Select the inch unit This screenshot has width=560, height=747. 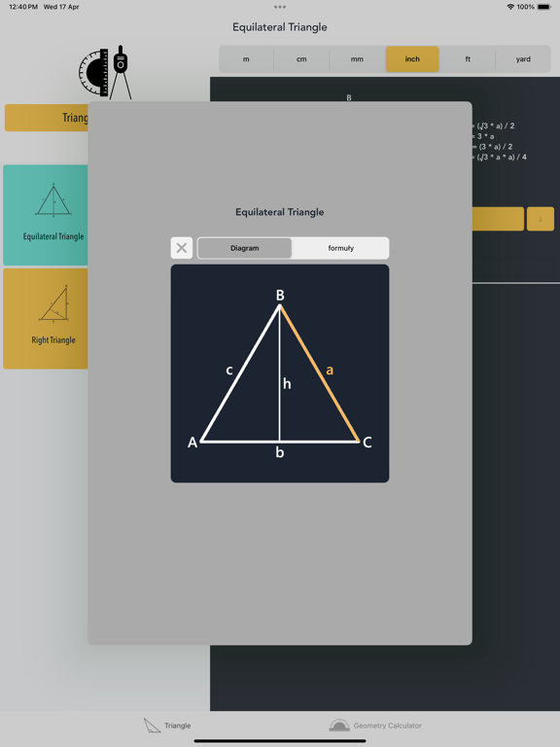[412, 59]
